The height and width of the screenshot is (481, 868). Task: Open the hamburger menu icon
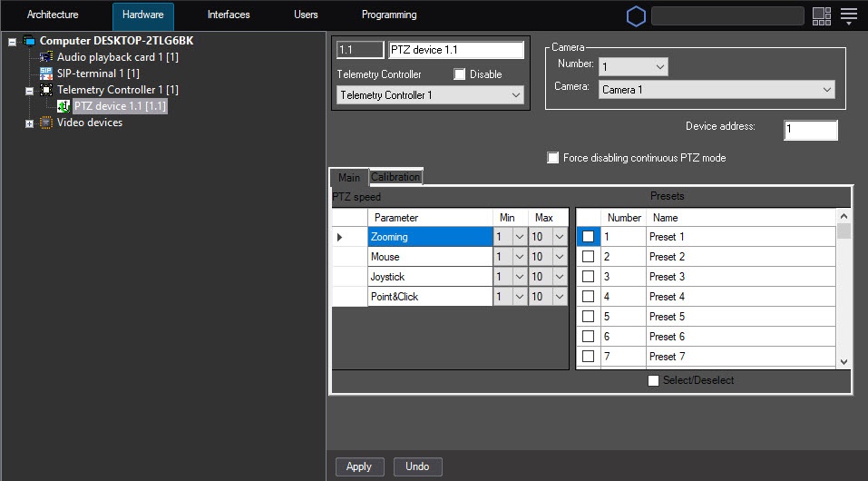[x=849, y=16]
